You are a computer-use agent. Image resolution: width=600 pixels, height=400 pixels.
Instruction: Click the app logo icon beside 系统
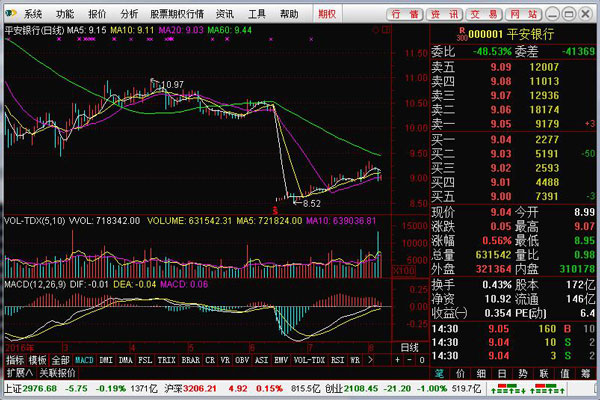[x=11, y=14]
